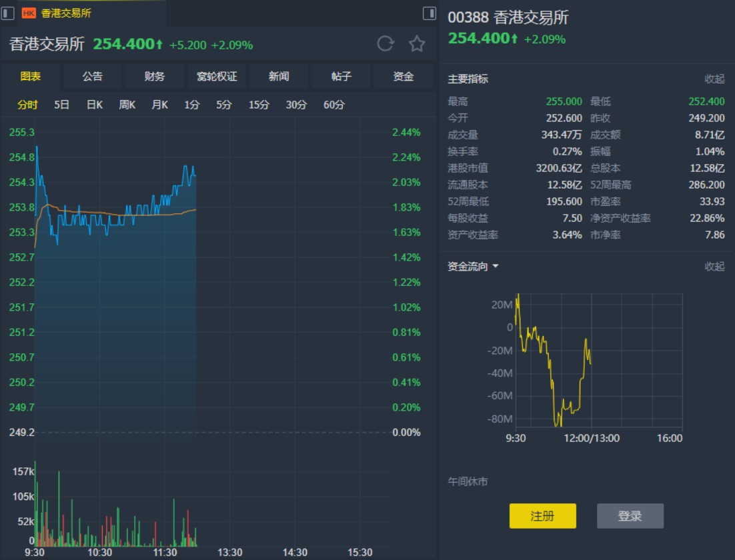Toggle the left sidebar panel icon
The image size is (735, 560).
[x=7, y=13]
